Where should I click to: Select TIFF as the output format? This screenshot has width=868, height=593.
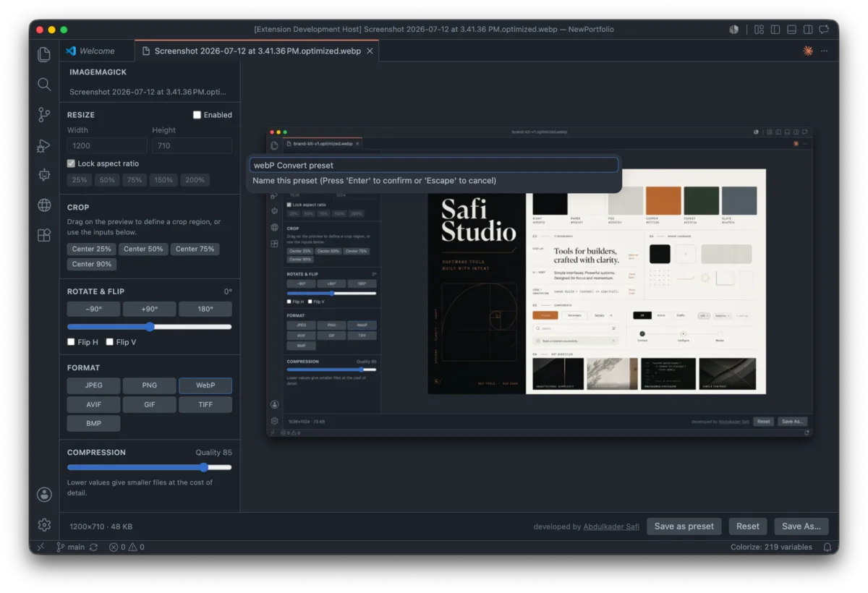coord(205,404)
